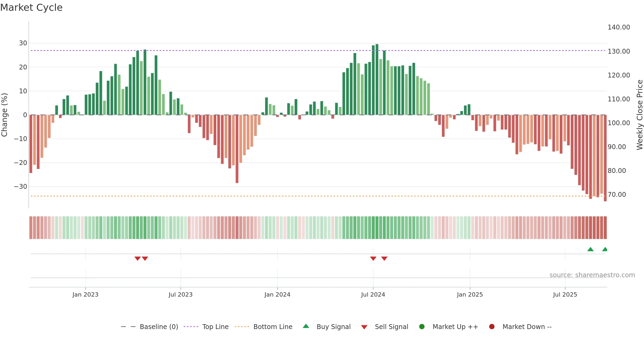644x362 pixels.
Task: Select the sell signal triangle at Jul 2024
Action: coord(373,258)
